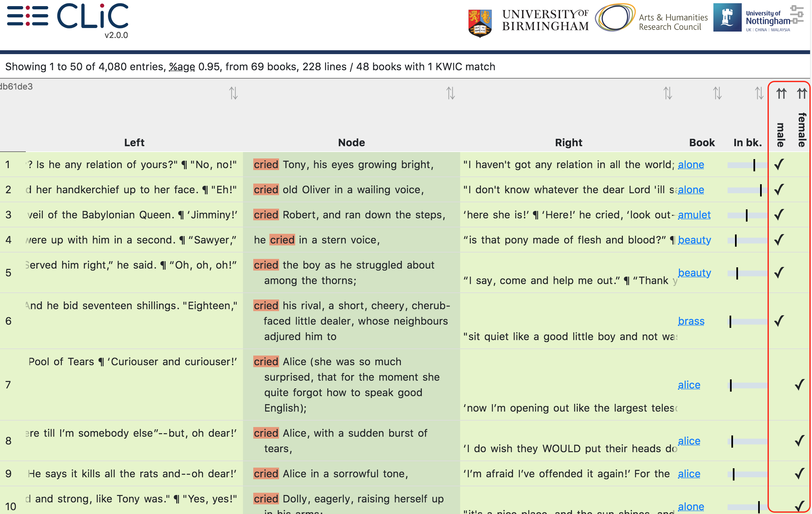Sort by the Left column arrows
Viewport: 812px width, 514px height.
tap(233, 93)
